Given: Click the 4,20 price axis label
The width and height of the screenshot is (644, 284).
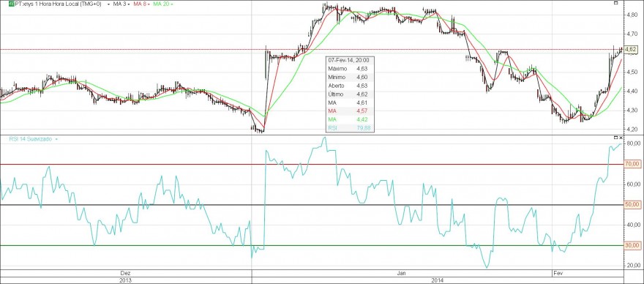Looking at the screenshot, I should pyautogui.click(x=632, y=129).
